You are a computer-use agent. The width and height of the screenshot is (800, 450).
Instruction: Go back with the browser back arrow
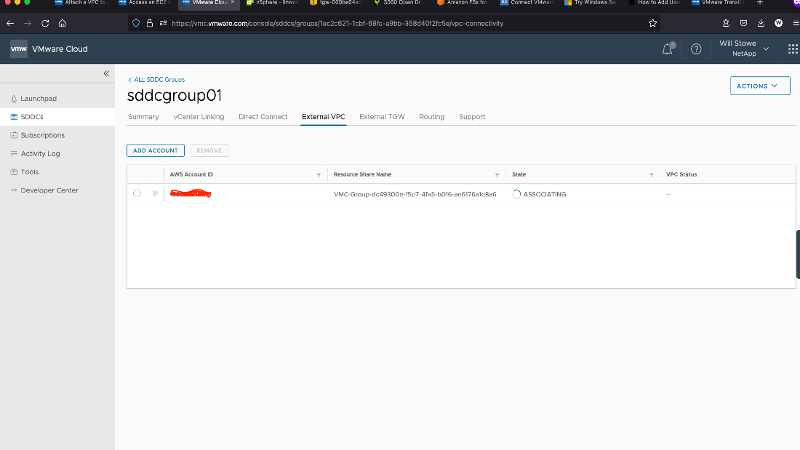point(10,23)
